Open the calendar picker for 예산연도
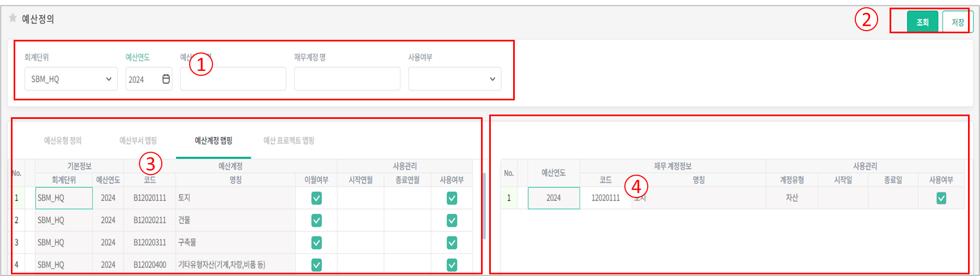980x276 pixels. [166, 79]
